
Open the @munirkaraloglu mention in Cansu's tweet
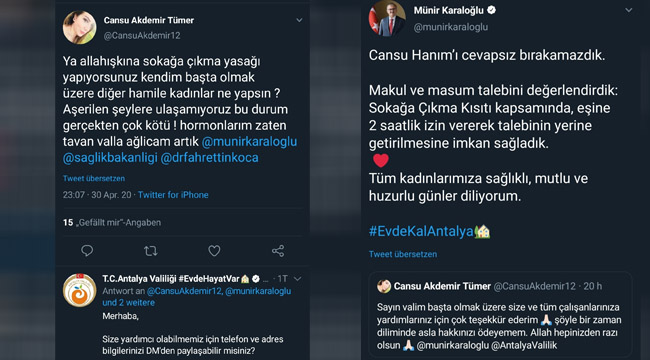coord(250,141)
